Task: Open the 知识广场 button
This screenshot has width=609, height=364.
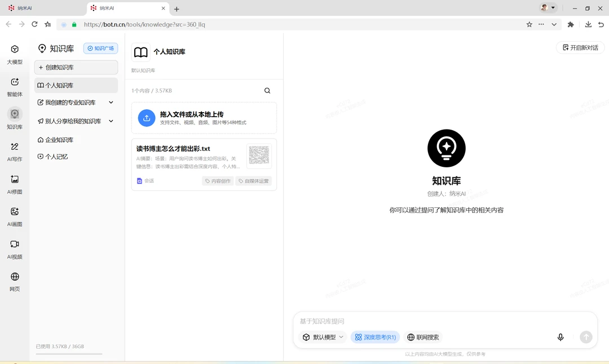Action: point(100,48)
